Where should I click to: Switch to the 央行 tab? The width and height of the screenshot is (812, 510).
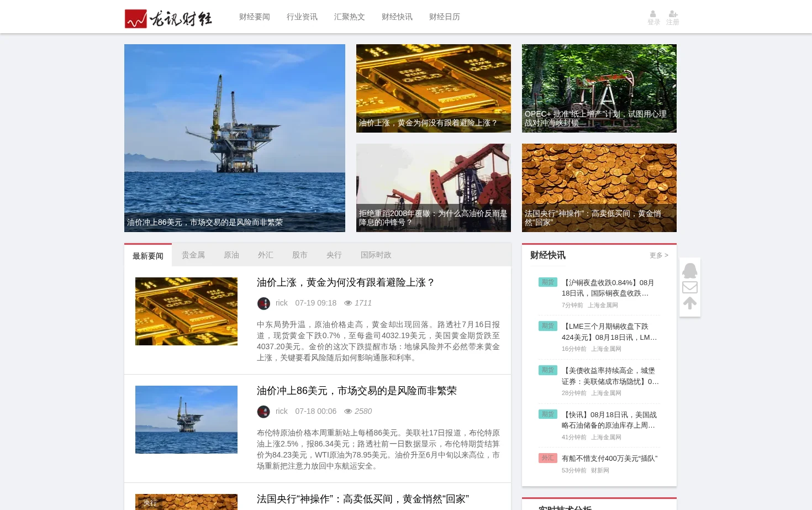pos(334,255)
